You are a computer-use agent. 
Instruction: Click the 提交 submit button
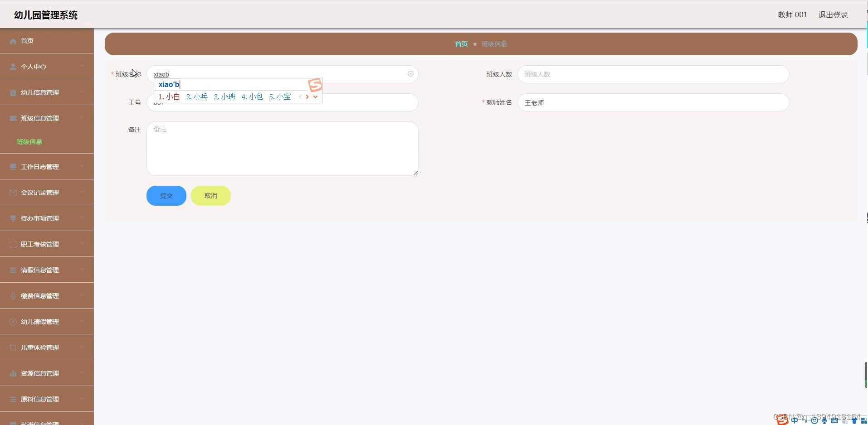(166, 196)
